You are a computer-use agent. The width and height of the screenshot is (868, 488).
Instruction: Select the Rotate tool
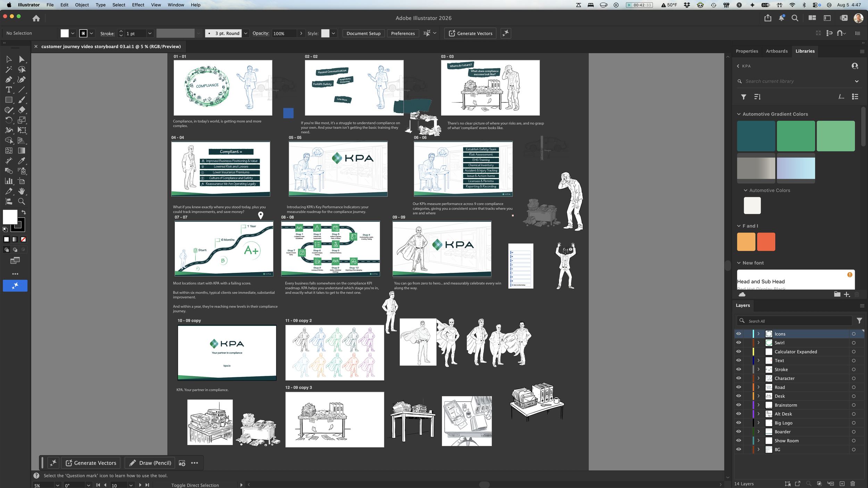pyautogui.click(x=9, y=120)
